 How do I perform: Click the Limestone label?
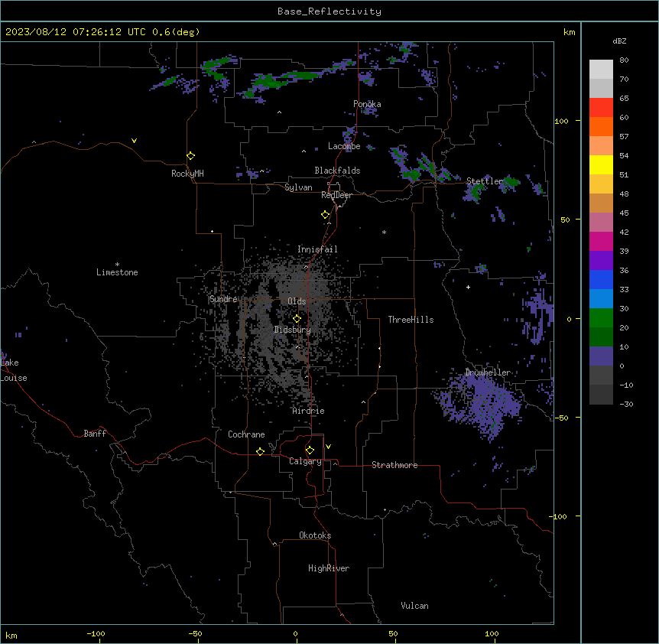(x=117, y=272)
